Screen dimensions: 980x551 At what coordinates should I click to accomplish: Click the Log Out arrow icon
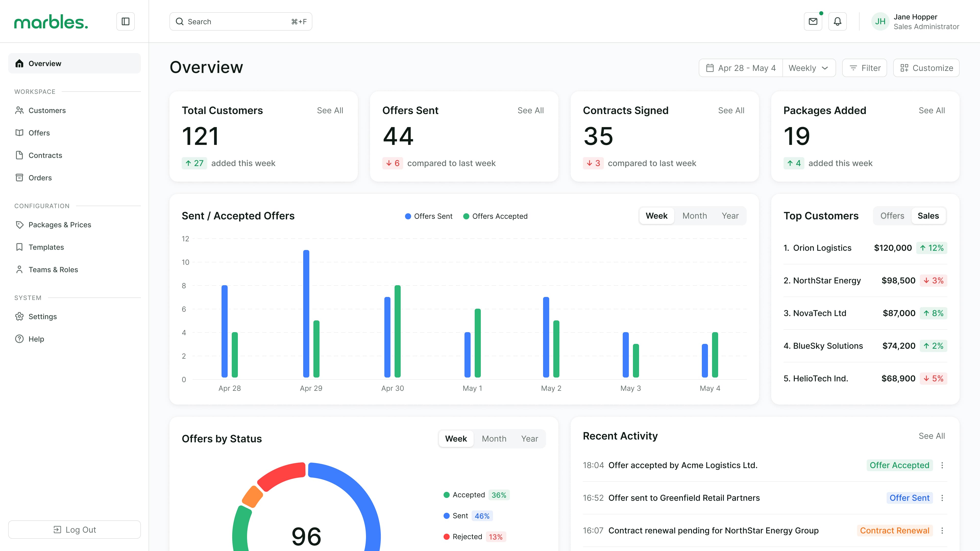57,530
